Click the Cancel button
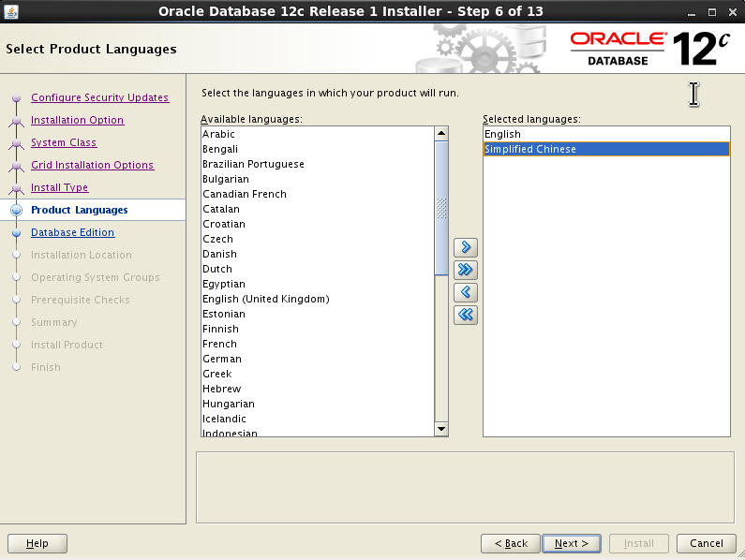This screenshot has height=560, width=745. 707,543
